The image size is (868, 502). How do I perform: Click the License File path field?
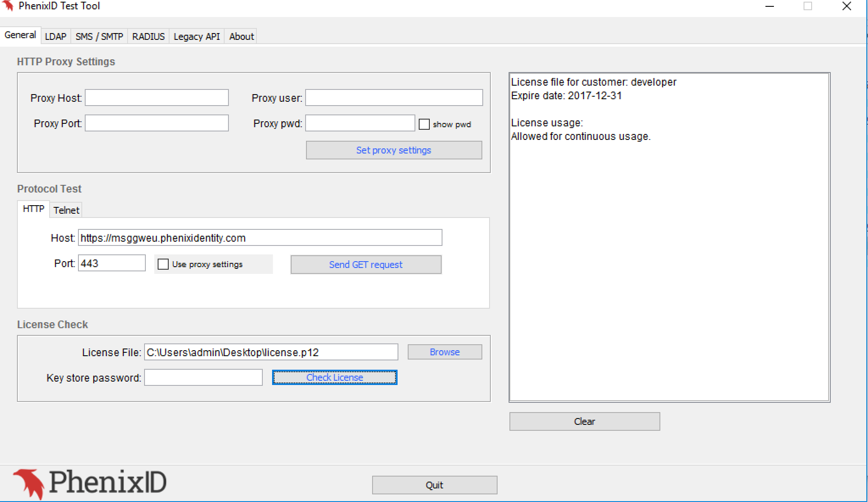(271, 352)
